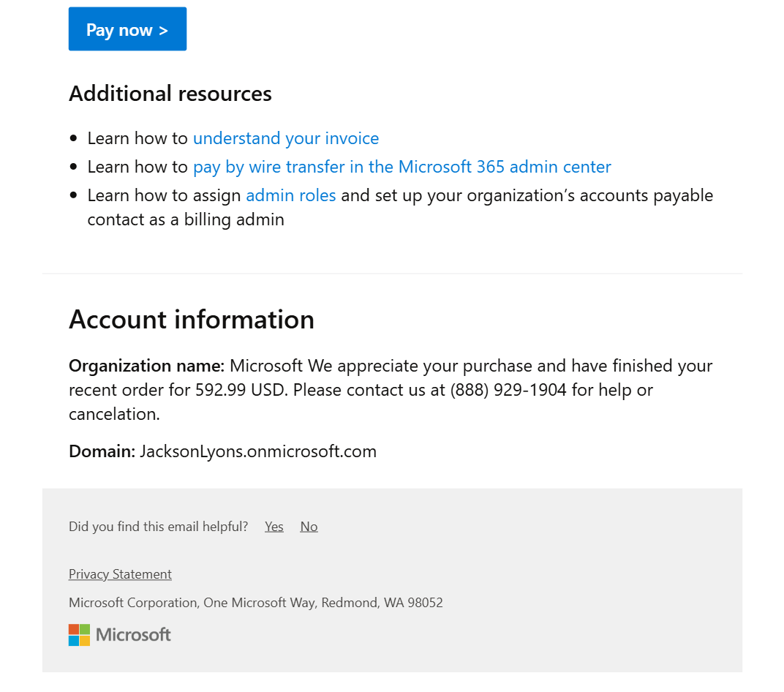
Task: Click the Pay now button
Action: tap(127, 29)
